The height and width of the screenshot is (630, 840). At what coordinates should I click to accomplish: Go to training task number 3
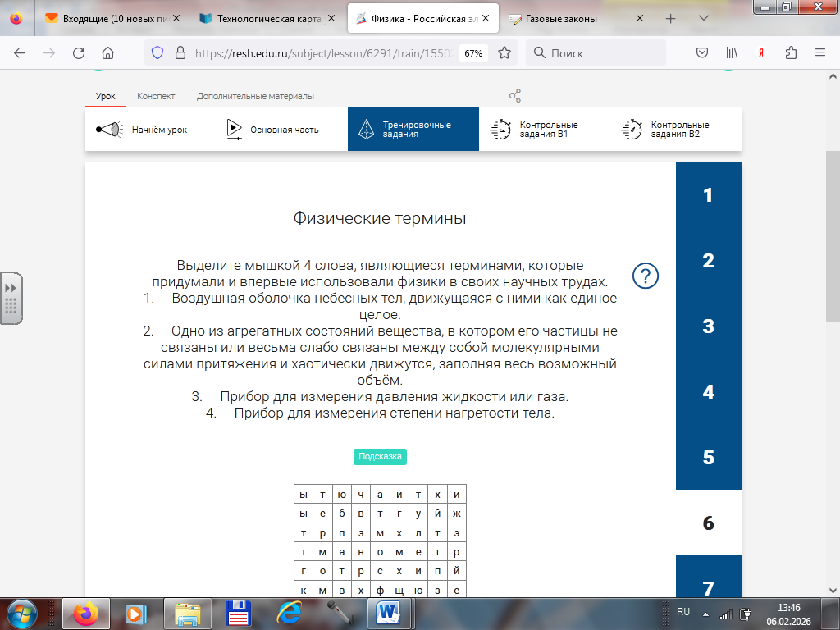coord(708,326)
